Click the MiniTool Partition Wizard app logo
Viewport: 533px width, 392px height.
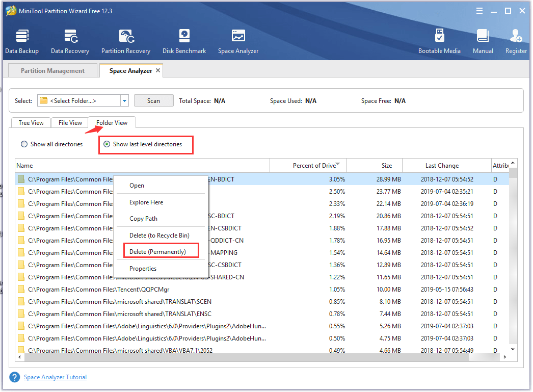pos(11,11)
